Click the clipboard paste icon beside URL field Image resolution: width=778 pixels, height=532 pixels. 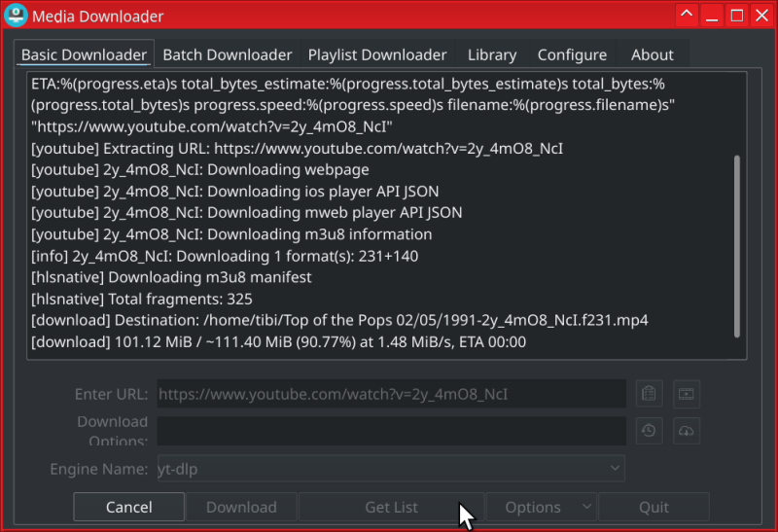coord(649,394)
